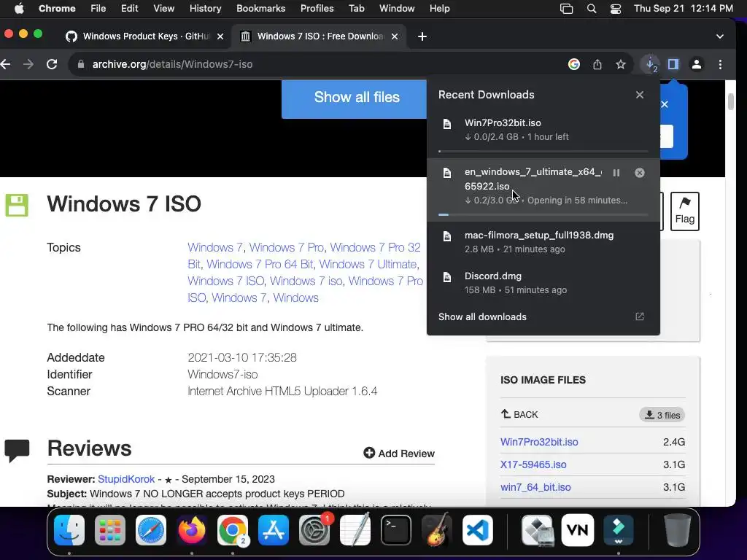The image size is (747, 560).
Task: Click Add Review
Action: click(399, 454)
